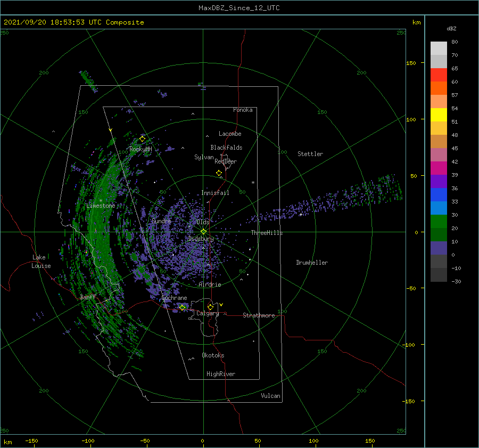Click the Ponoka label
Viewport: 479px width, 448px height.
243,110
